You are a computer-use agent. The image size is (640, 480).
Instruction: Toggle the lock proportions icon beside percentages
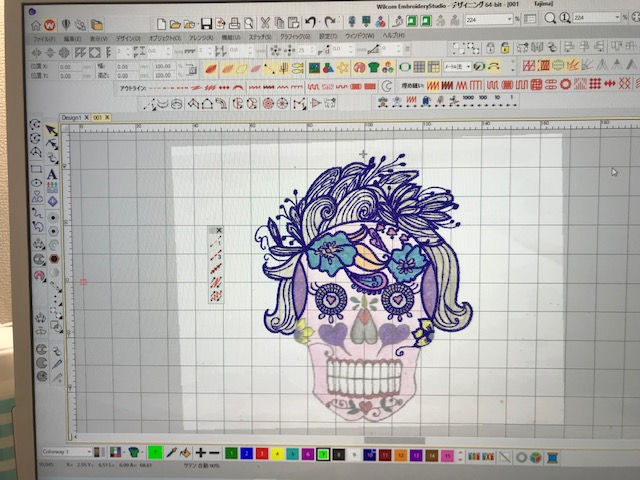pyautogui.click(x=191, y=70)
